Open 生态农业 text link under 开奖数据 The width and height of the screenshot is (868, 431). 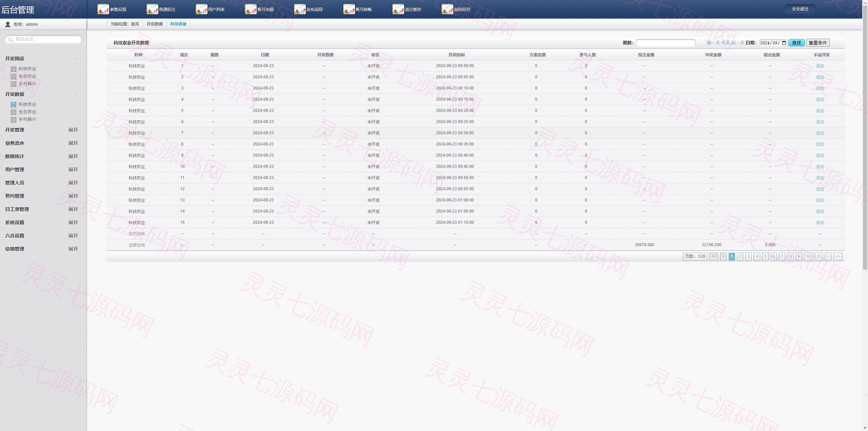tap(27, 112)
